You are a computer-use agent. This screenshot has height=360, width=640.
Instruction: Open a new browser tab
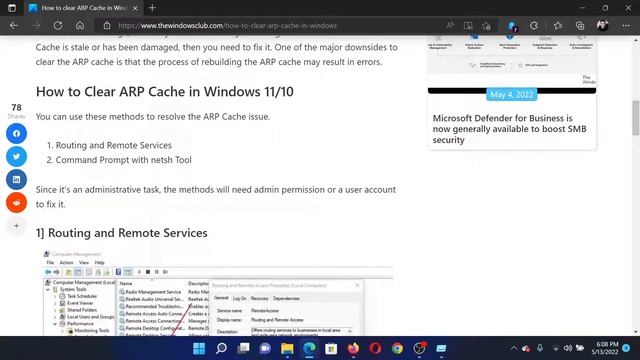point(152,8)
